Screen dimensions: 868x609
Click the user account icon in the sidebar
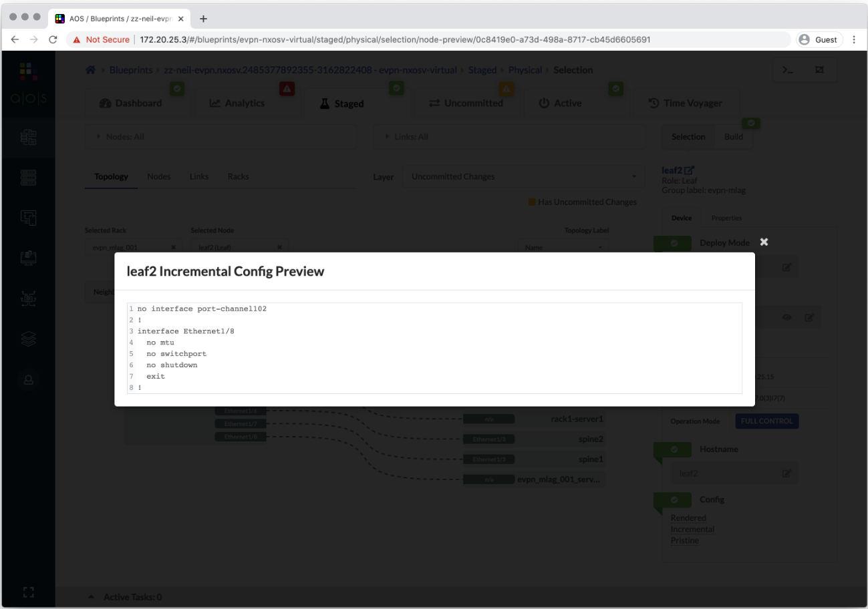coord(28,380)
